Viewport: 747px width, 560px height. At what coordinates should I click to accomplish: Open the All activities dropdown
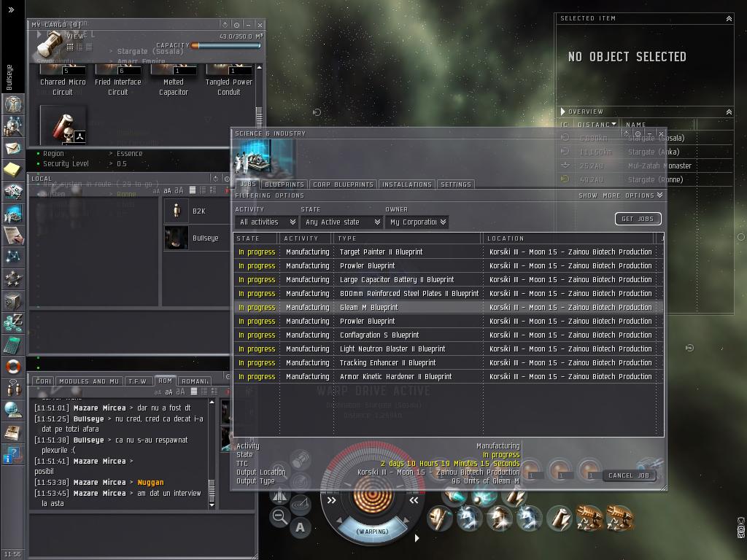(267, 222)
